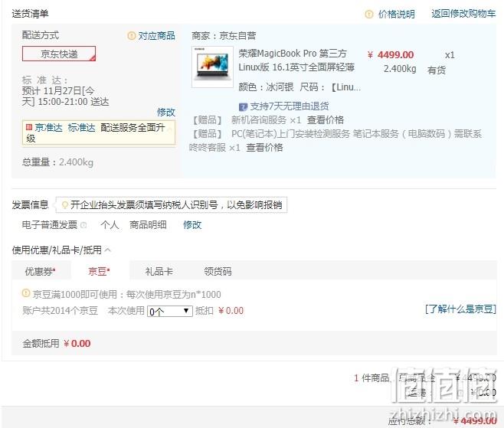Switch to 优惠券 tab
This screenshot has height=428, width=504.
[41, 271]
